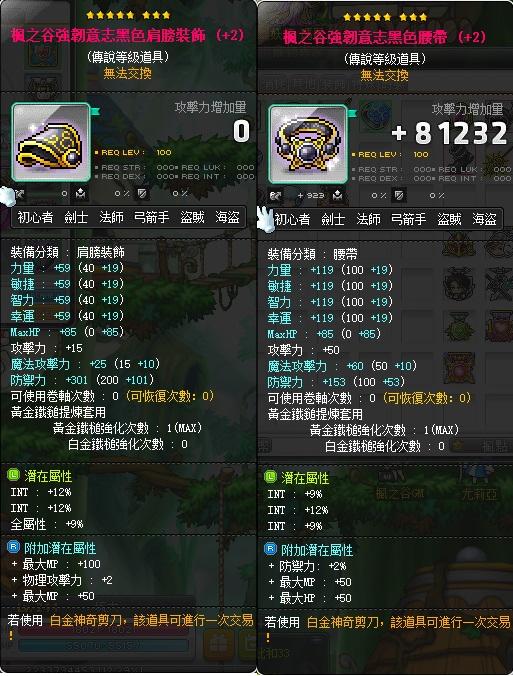Click the shoulder accessory item icon
Screen dimensions: 513x676
pos(51,142)
